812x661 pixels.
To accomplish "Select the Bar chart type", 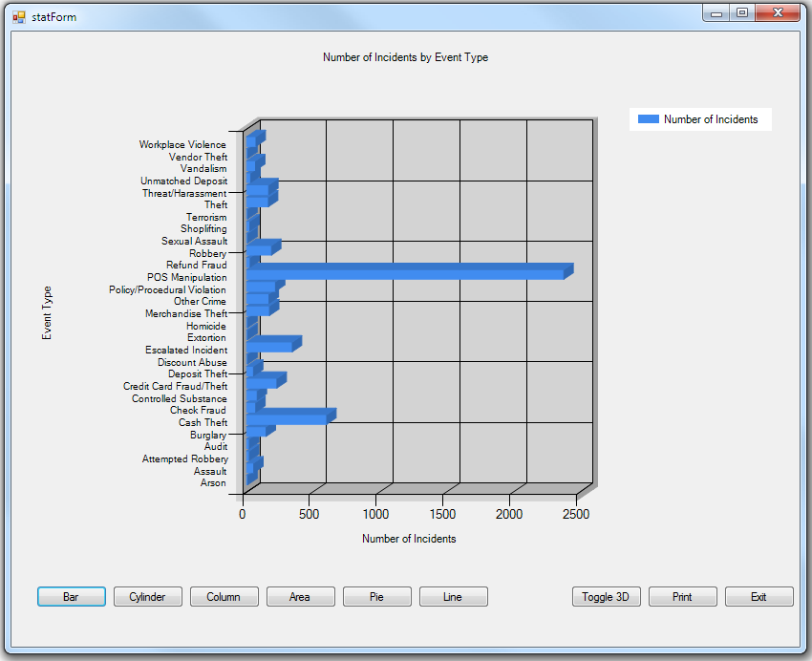I will coord(71,596).
